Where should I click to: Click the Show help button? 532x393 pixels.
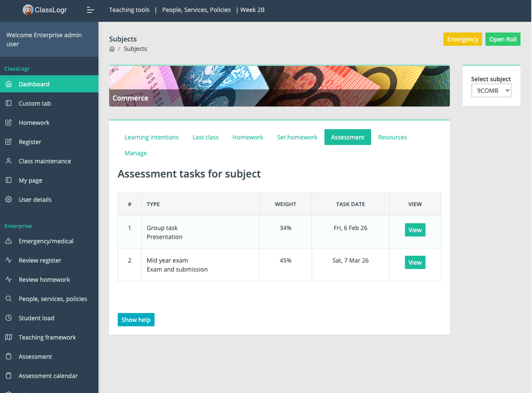pyautogui.click(x=136, y=320)
